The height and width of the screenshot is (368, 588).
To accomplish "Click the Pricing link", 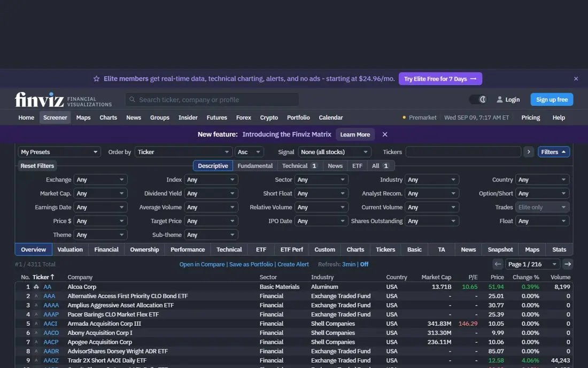I will (x=530, y=118).
